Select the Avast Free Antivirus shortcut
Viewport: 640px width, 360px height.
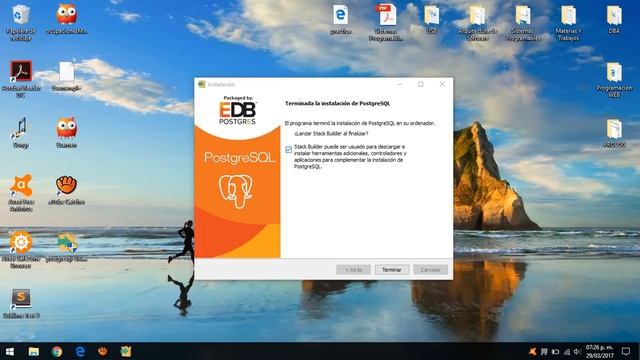[21, 193]
